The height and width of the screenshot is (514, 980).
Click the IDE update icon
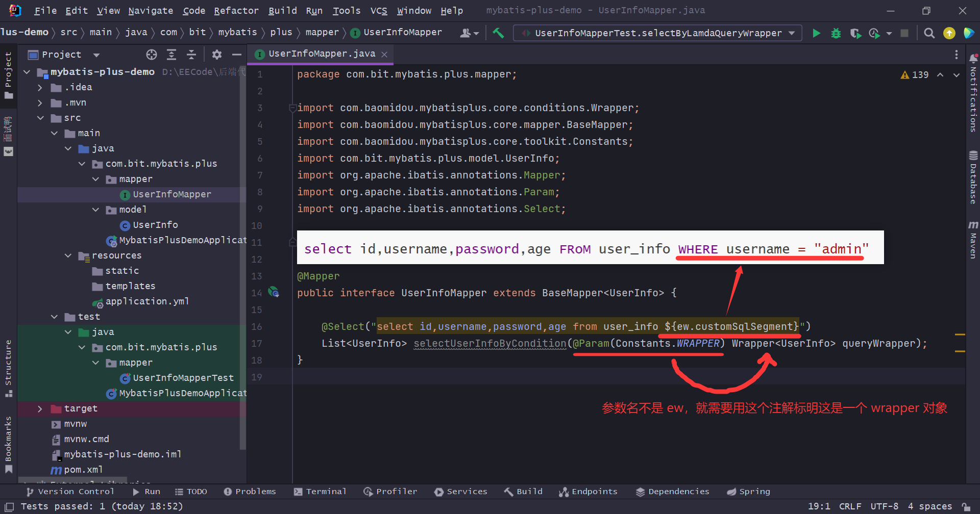(949, 33)
